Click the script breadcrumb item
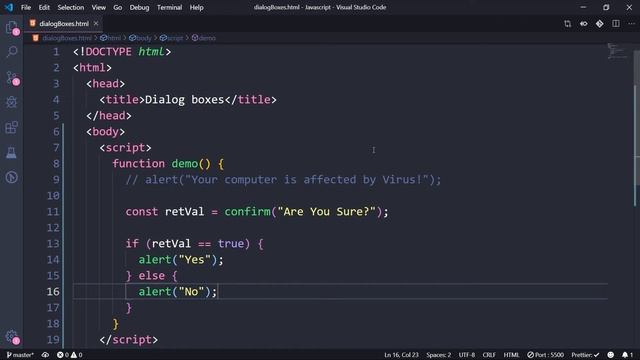The width and height of the screenshot is (640, 360). (171, 38)
